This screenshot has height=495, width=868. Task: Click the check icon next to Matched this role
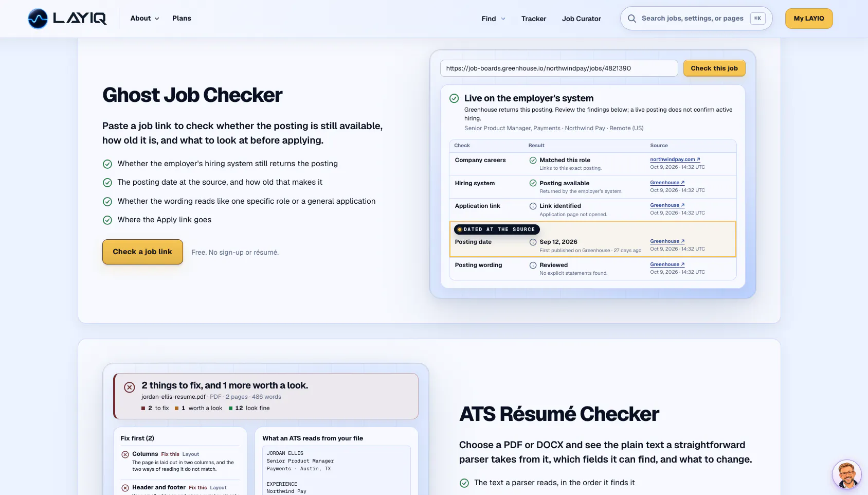point(533,160)
